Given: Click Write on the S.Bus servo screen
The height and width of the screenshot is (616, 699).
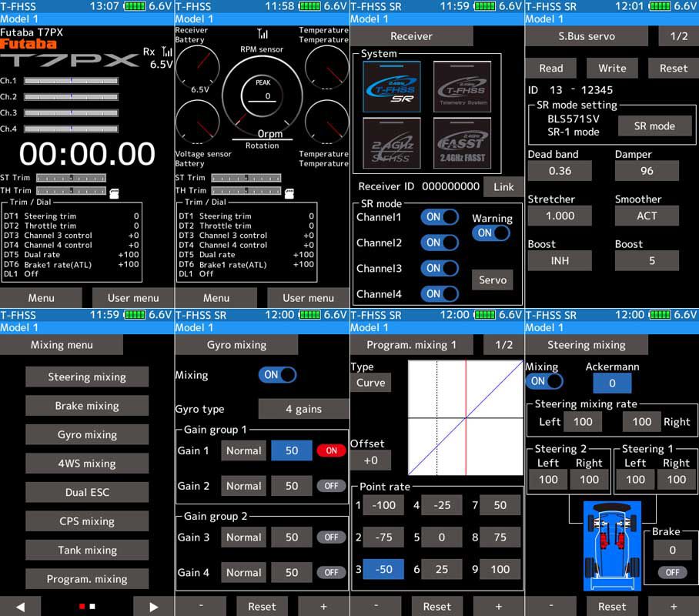Looking at the screenshot, I should pyautogui.click(x=612, y=69).
